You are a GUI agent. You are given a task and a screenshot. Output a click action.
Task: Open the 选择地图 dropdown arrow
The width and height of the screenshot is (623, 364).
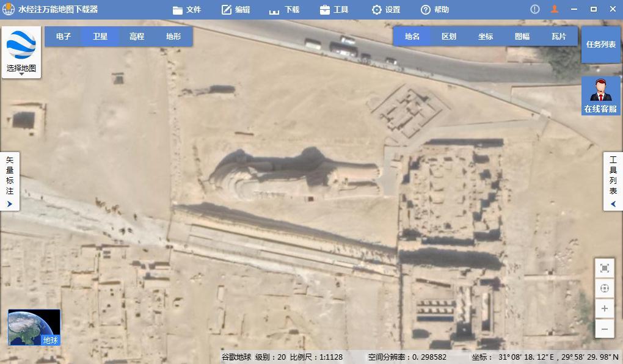coord(21,74)
